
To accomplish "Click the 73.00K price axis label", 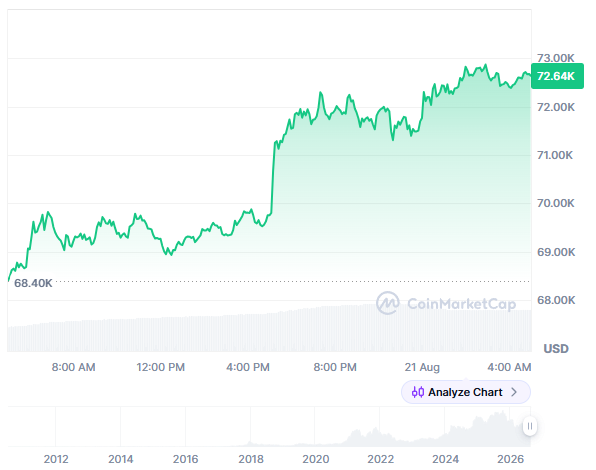I will coord(555,58).
